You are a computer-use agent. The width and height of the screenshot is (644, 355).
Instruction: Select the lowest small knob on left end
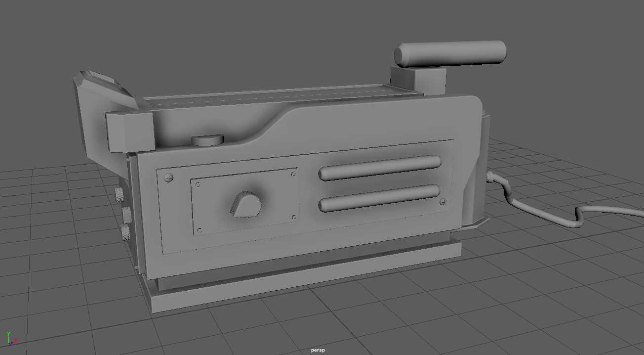coord(125,231)
